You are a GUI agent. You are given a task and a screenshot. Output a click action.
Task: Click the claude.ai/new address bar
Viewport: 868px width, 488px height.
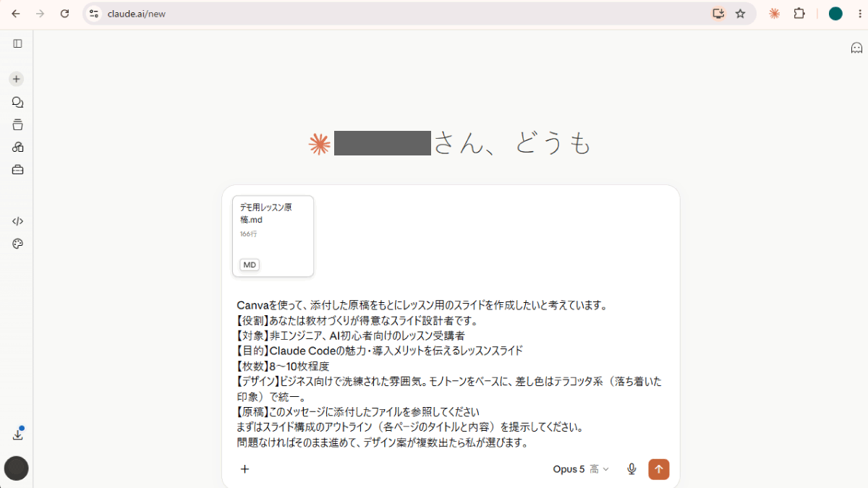pos(420,13)
